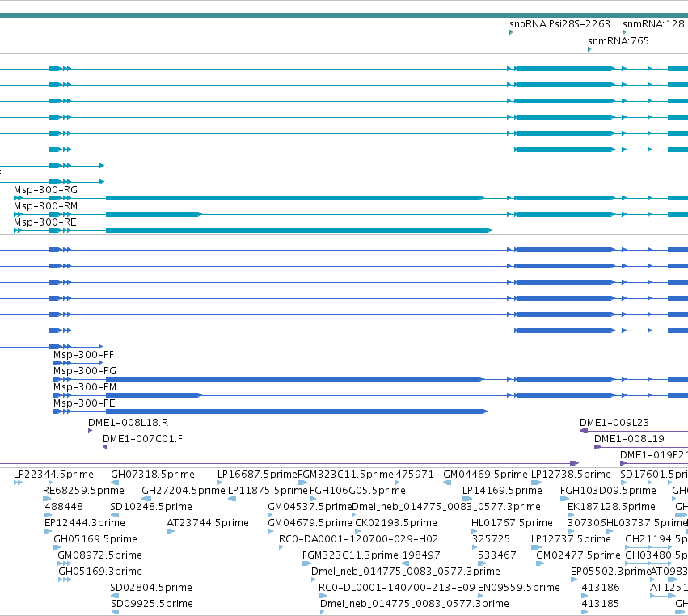688x616 pixels.
Task: Click the FGM323C11.3prime EST label
Action: [x=350, y=556]
